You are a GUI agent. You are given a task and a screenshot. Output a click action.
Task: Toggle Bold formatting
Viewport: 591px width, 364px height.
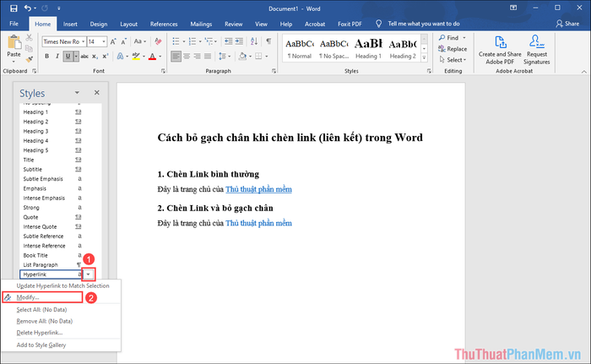pyautogui.click(x=46, y=57)
